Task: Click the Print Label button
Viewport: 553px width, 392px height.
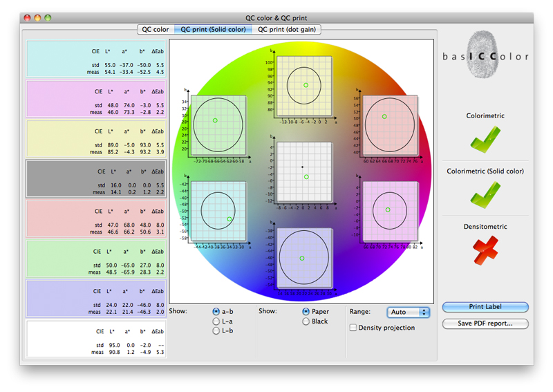Action: (x=485, y=307)
